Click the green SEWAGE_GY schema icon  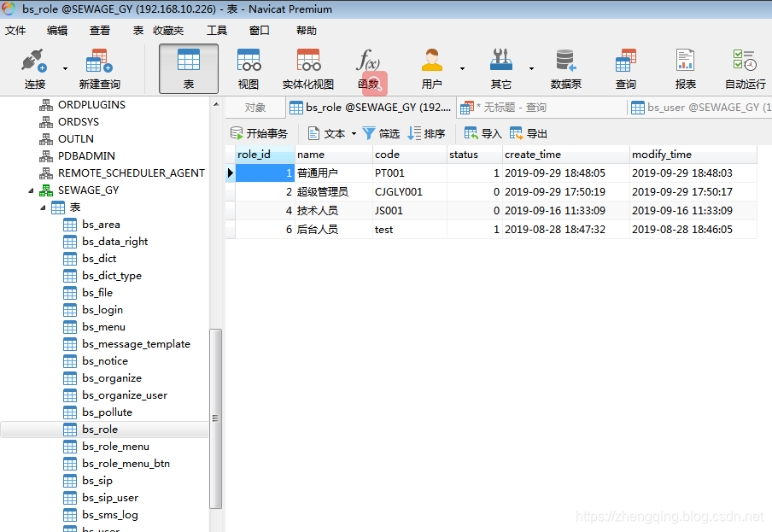[46, 190]
